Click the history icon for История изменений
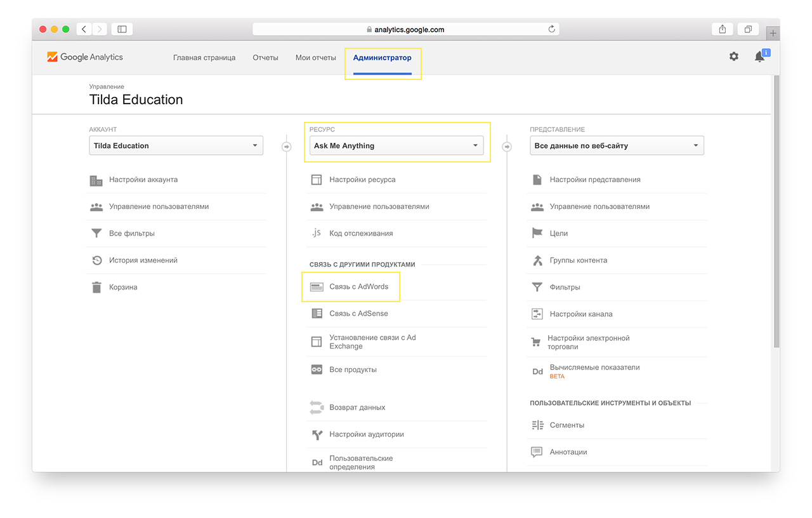 (x=96, y=260)
